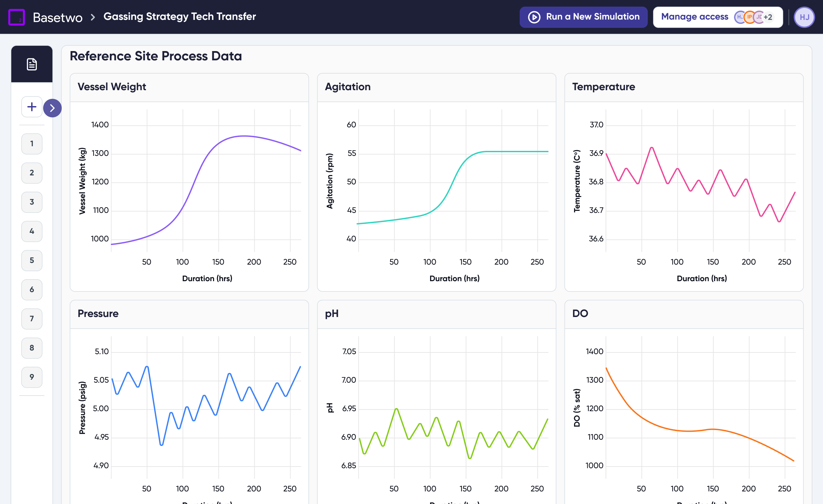Select page 7 in the sidebar
Viewport: 823px width, 504px height.
32,318
